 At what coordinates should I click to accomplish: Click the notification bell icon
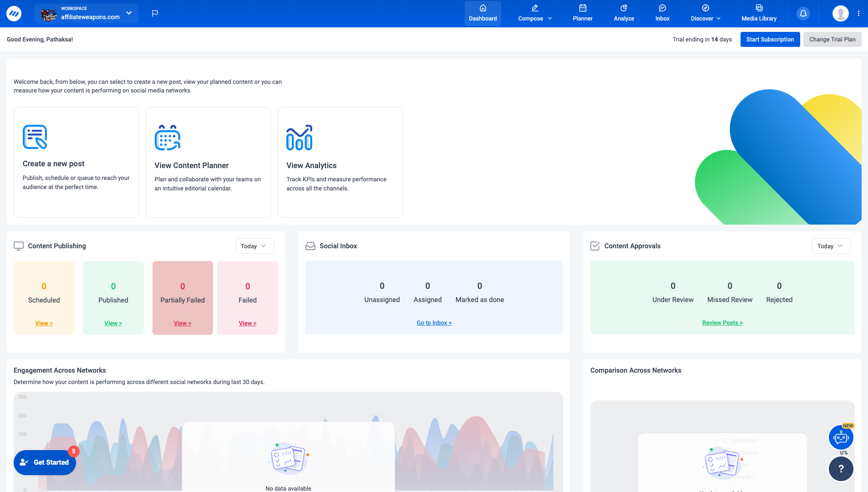[x=803, y=14]
